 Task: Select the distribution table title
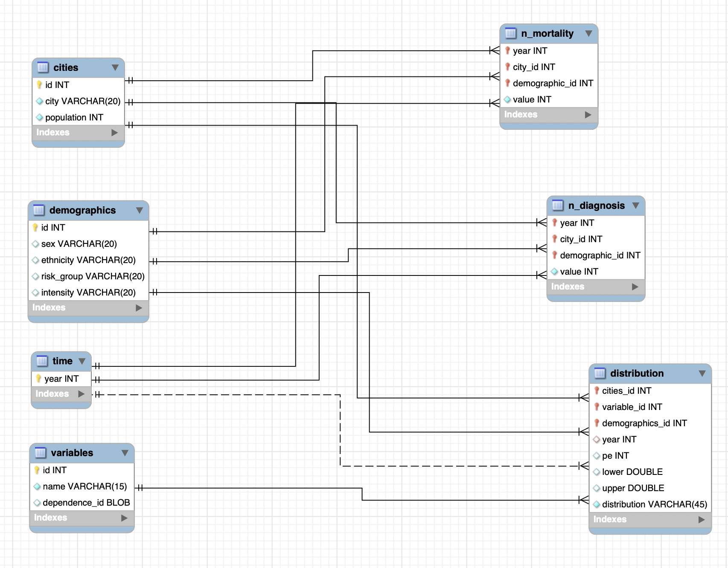click(x=637, y=373)
